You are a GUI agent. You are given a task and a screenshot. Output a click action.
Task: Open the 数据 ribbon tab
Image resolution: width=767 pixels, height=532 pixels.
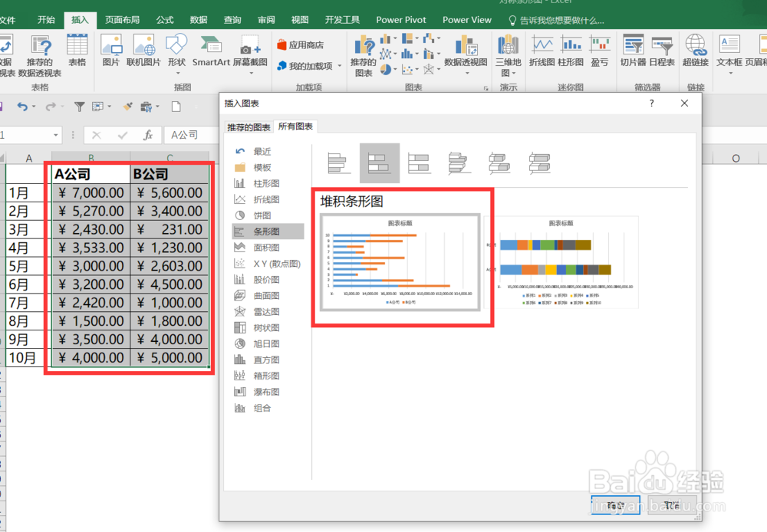[x=199, y=20]
